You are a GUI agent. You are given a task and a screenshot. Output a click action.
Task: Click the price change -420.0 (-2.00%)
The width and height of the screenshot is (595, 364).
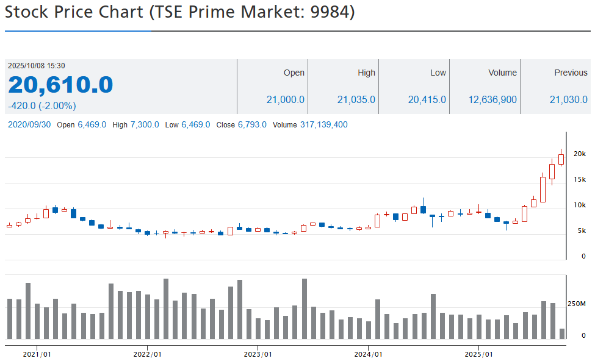41,105
